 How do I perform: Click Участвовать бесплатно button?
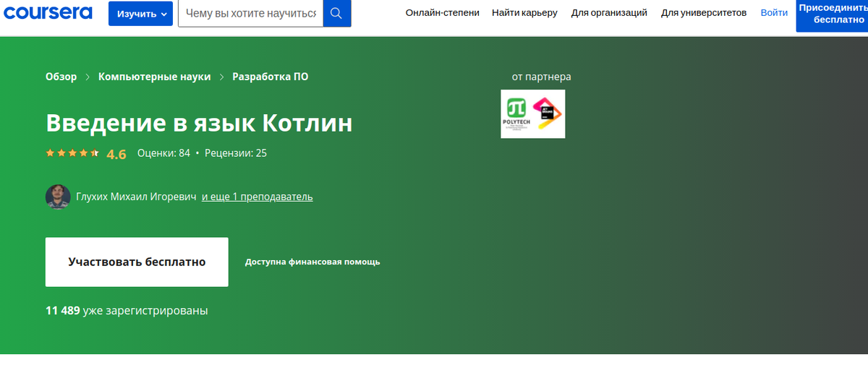tap(137, 262)
